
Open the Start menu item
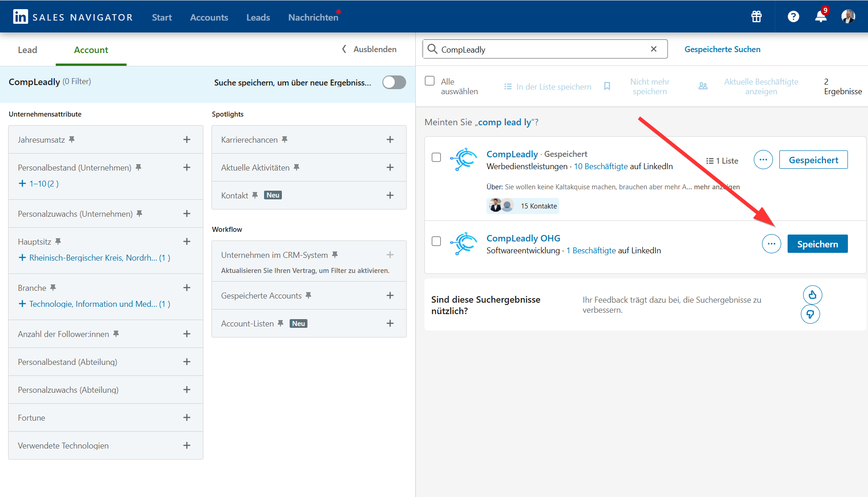pyautogui.click(x=162, y=17)
